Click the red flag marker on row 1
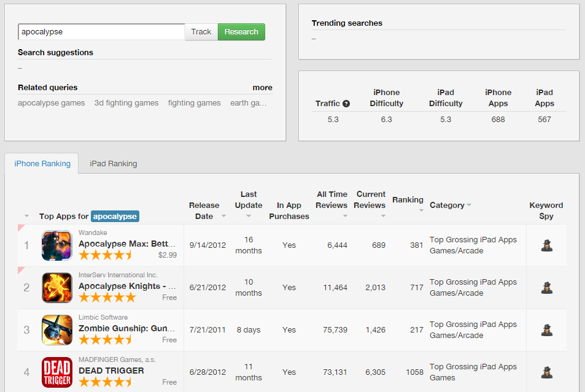 (x=20, y=227)
